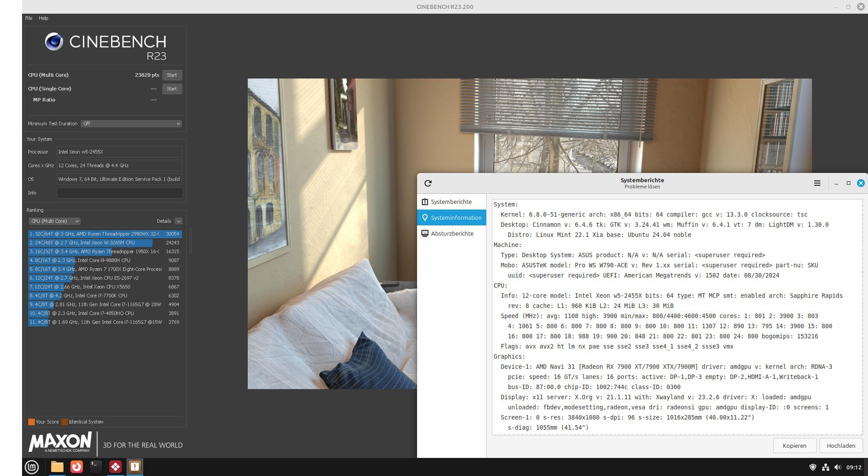Screen dimensions: 868x476
Task: Click the volume speaker tray icon
Action: click(838, 467)
